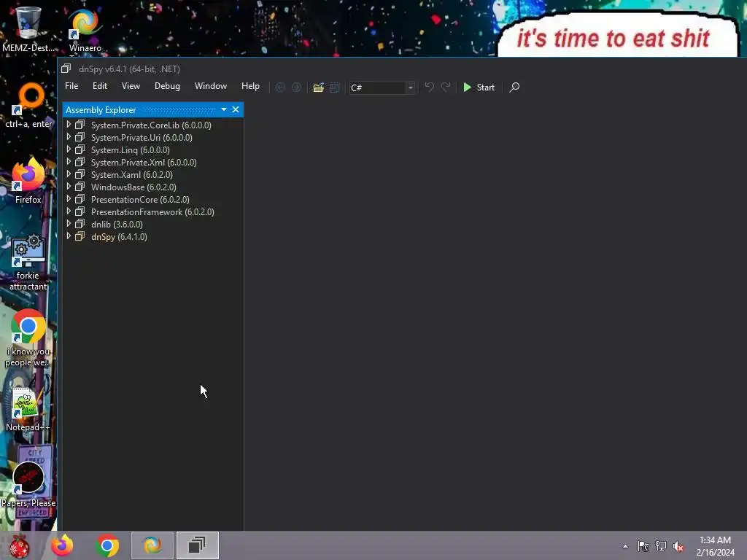This screenshot has height=560, width=747.
Task: Expand the System.Private.CoreLib node
Action: [x=69, y=124]
